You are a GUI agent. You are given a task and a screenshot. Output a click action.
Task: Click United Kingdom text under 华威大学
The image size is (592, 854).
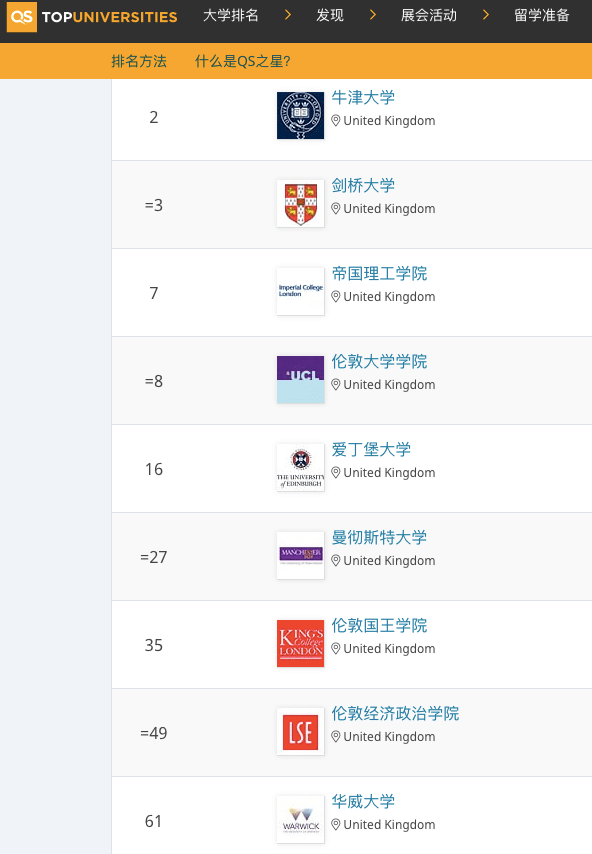click(x=389, y=825)
